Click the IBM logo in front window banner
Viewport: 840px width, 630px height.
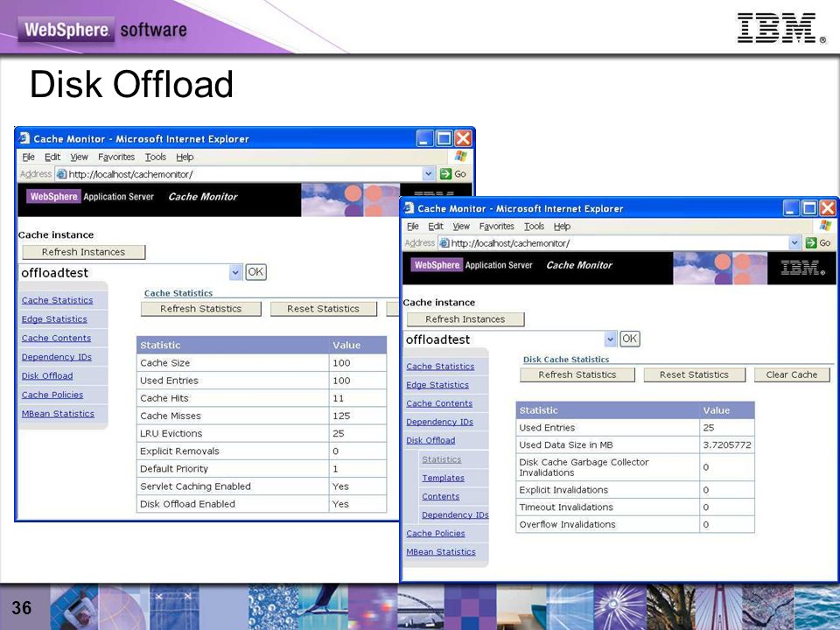point(802,268)
